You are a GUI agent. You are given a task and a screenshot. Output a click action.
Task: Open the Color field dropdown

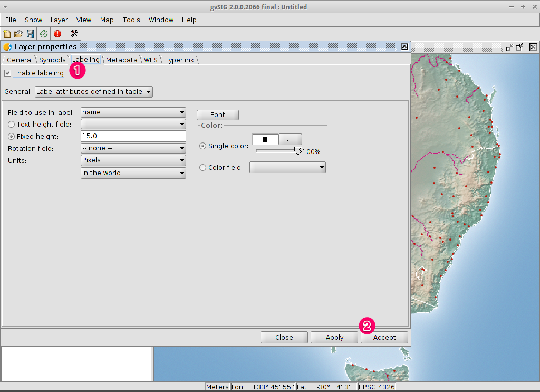[x=287, y=167]
